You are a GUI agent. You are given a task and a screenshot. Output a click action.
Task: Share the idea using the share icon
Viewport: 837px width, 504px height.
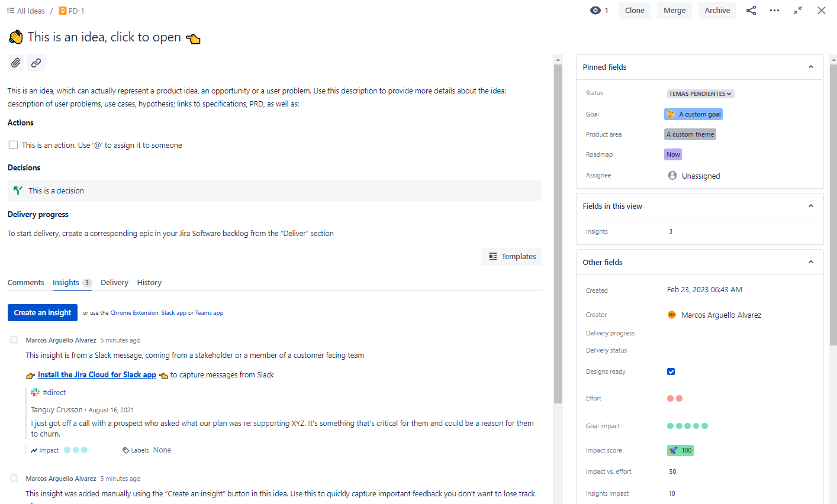(751, 10)
